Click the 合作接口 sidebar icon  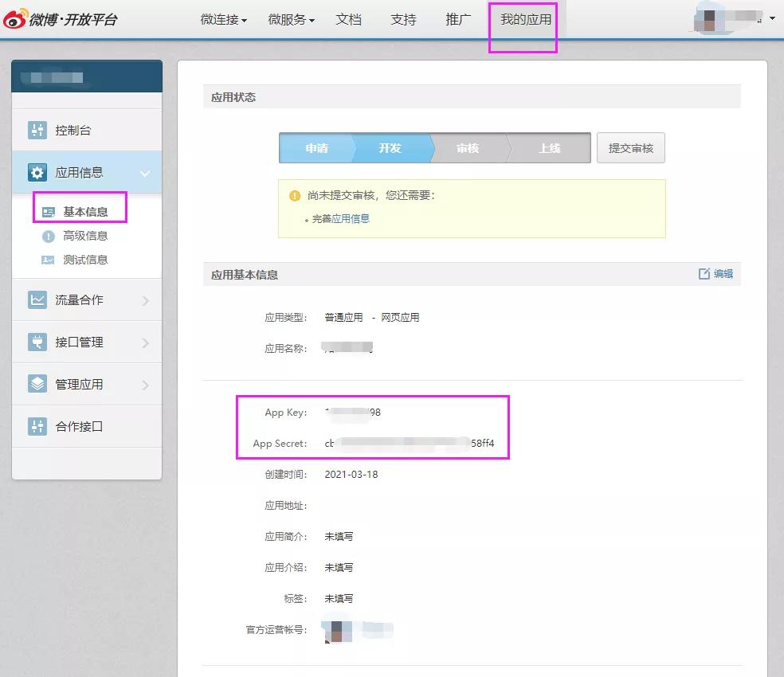(37, 426)
